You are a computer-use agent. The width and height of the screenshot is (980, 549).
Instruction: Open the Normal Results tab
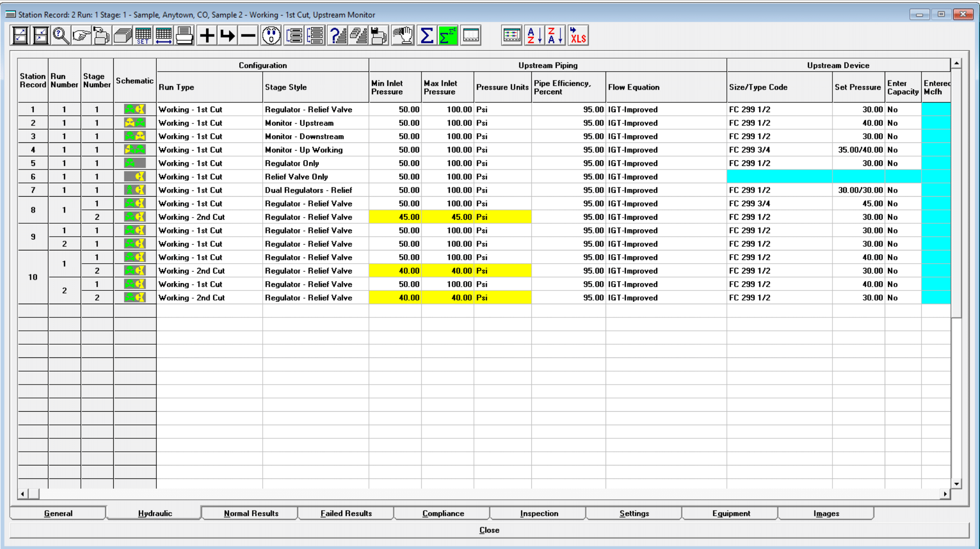[x=251, y=513]
